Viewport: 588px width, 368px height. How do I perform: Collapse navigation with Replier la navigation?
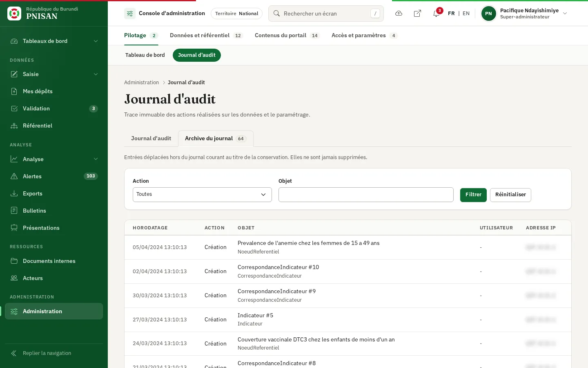coord(54,353)
